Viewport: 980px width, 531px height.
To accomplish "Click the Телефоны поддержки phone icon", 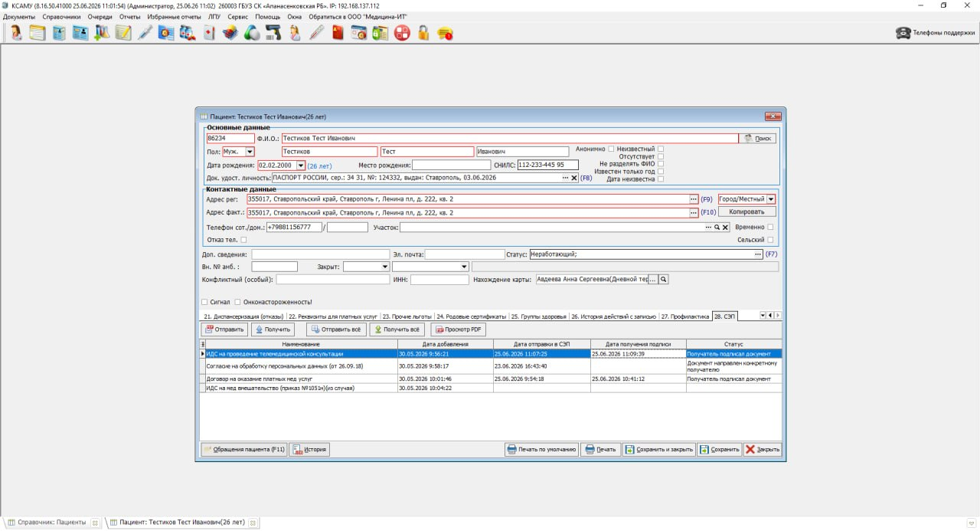I will pos(903,33).
